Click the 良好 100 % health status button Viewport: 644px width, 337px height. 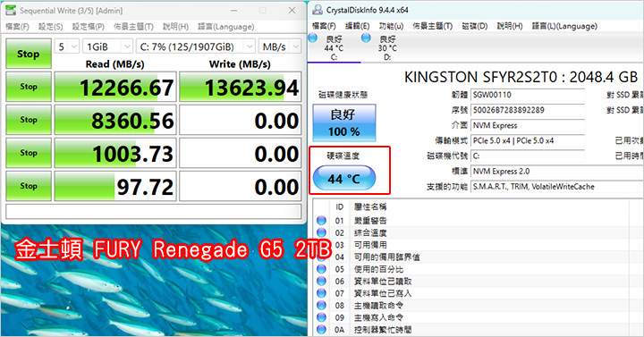(x=344, y=122)
